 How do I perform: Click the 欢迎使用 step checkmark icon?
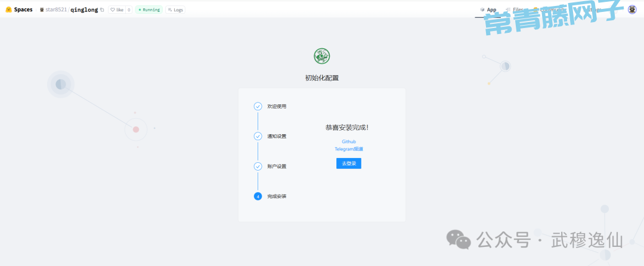coord(258,106)
